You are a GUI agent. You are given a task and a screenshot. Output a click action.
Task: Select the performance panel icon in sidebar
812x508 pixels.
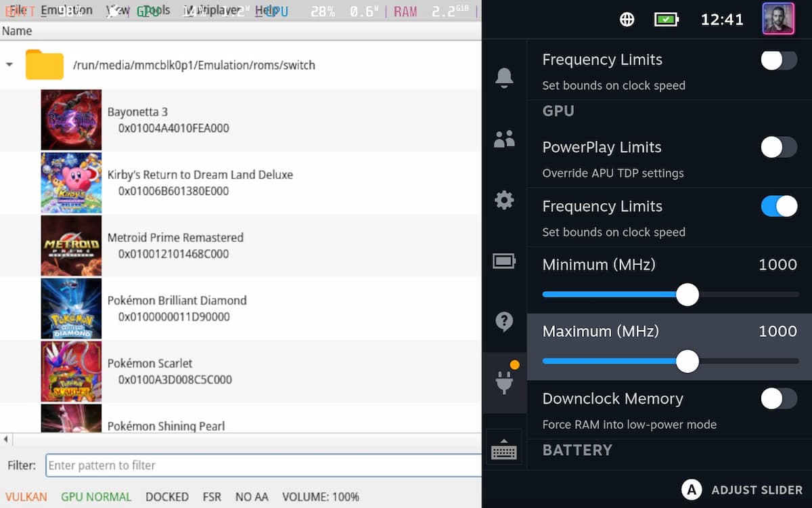504,261
